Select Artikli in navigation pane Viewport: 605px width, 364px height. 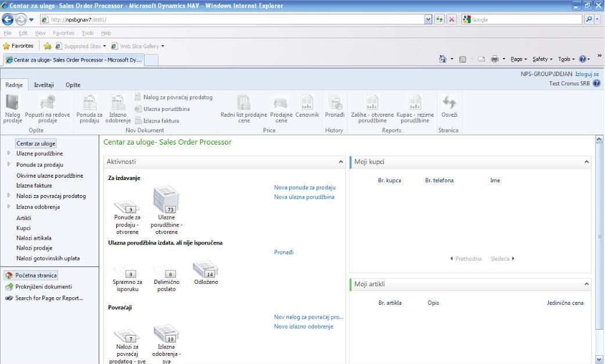coord(24,218)
